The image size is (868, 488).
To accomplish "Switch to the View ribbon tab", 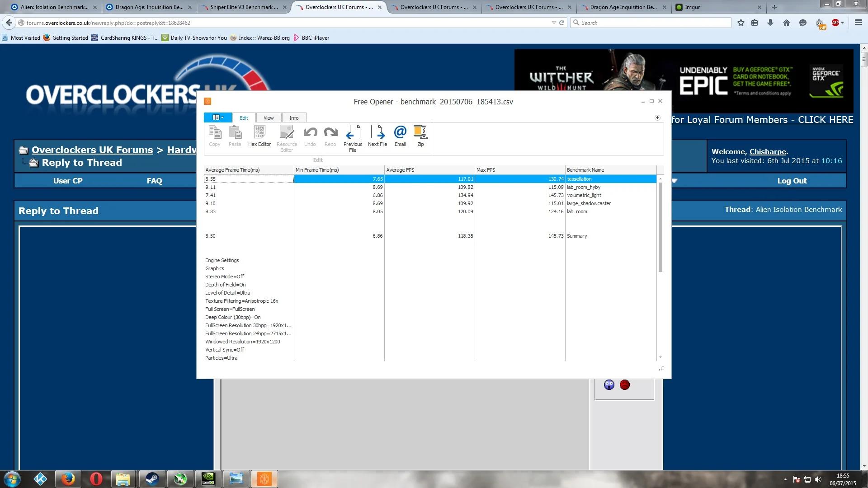I will point(269,118).
